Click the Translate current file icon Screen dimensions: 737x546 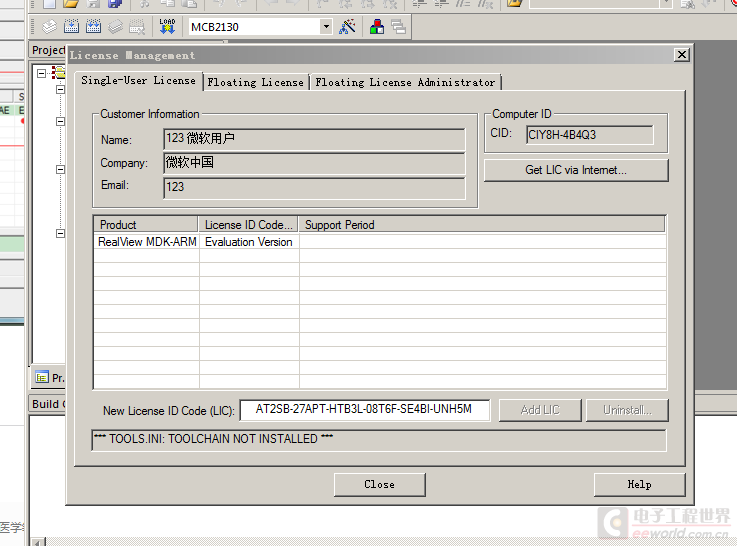pyautogui.click(x=49, y=27)
